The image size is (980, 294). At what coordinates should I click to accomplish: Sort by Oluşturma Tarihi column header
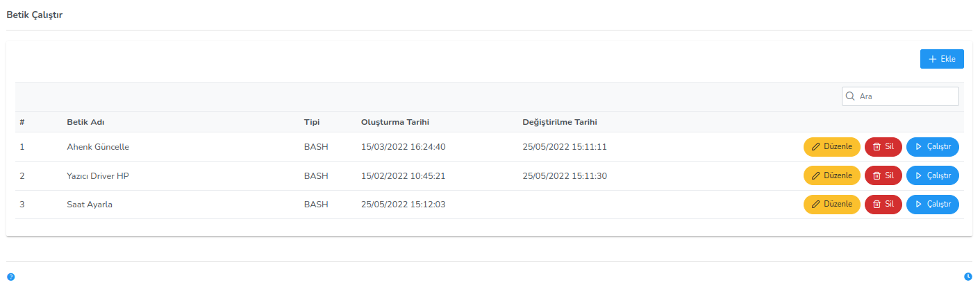point(395,123)
